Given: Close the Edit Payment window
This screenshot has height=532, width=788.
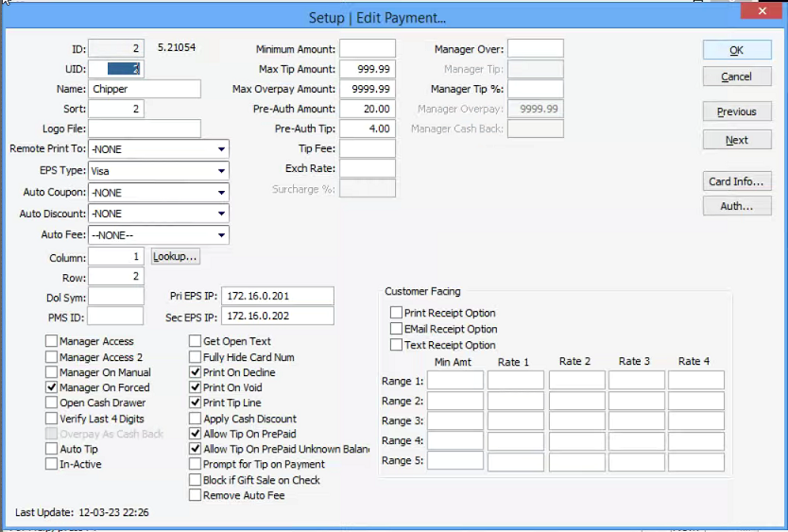Looking at the screenshot, I should point(763,9).
